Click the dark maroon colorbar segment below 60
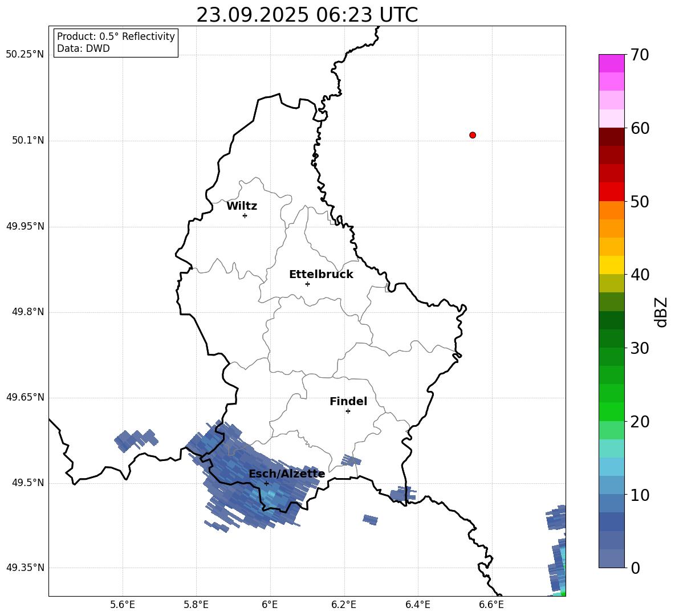The image size is (675, 616). [x=611, y=137]
